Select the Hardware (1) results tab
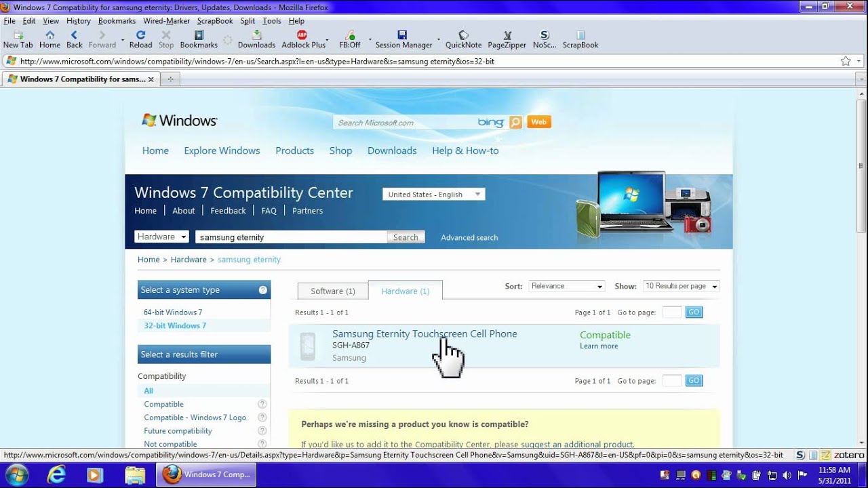This screenshot has width=868, height=488. point(406,291)
